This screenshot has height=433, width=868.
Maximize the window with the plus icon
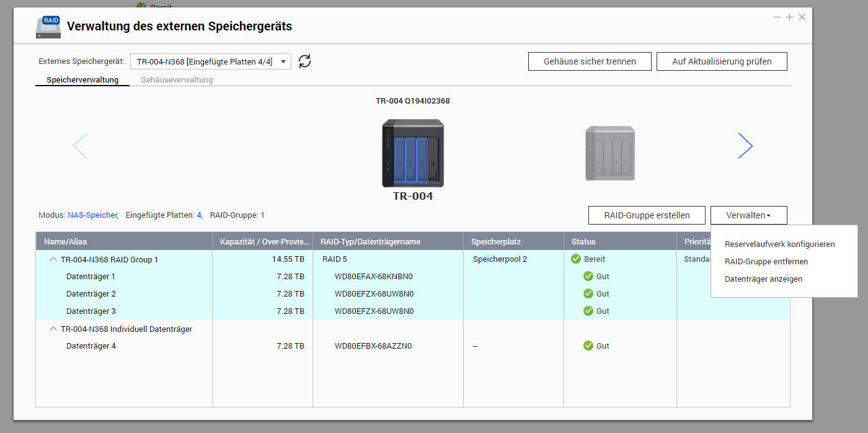789,17
